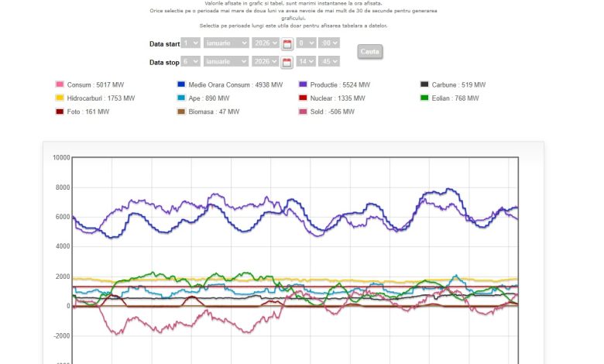604x364 pixels.
Task: Open the Data stop minutes dropdown
Action: pos(329,61)
